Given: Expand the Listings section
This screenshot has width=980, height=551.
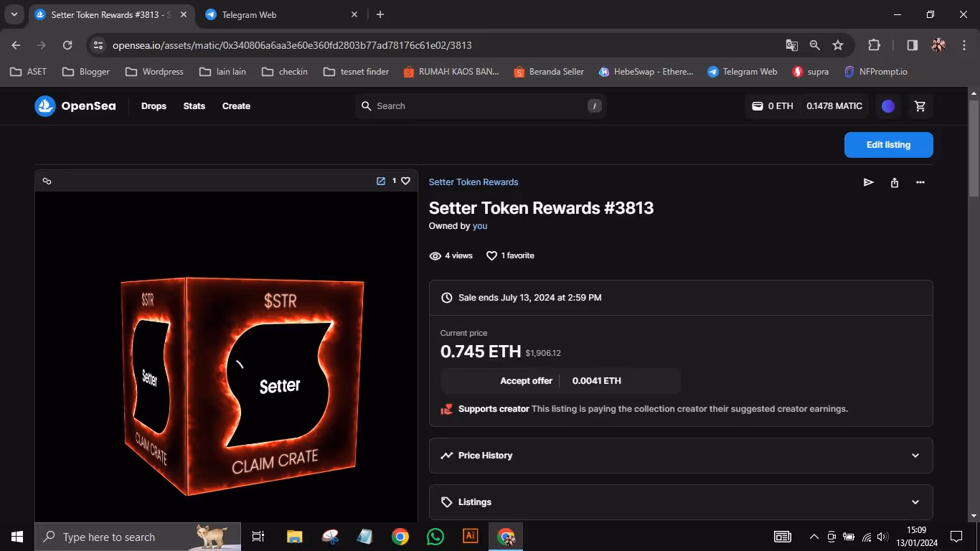Looking at the screenshot, I should [x=680, y=502].
